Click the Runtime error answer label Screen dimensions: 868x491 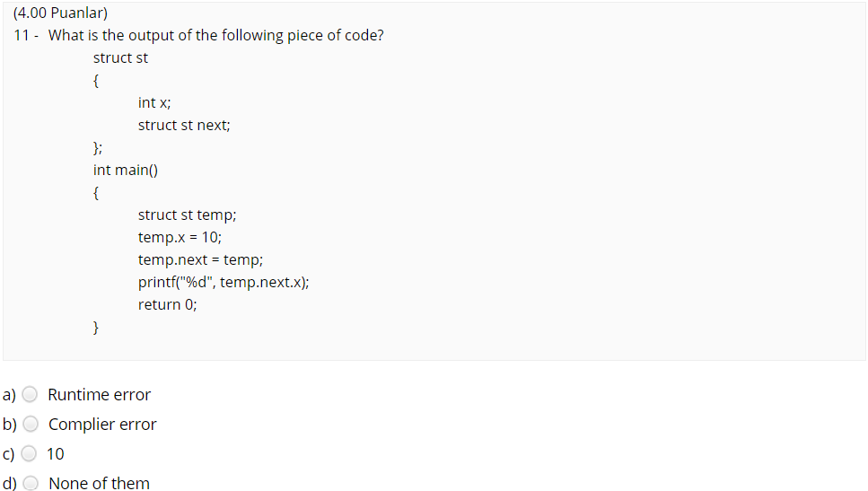99,395
